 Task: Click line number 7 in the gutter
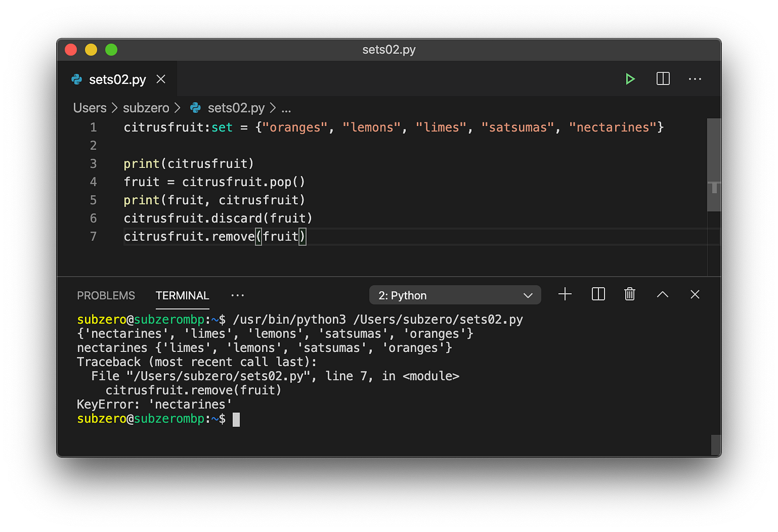tap(93, 237)
